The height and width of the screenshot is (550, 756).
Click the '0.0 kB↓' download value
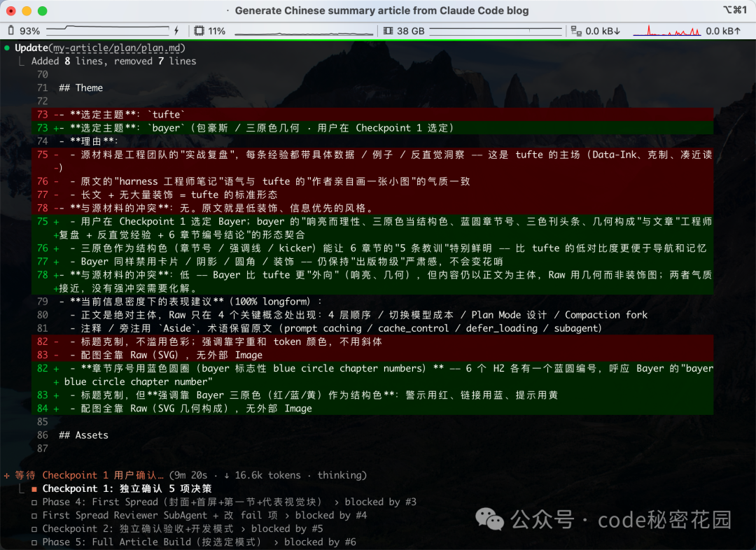coord(603,31)
